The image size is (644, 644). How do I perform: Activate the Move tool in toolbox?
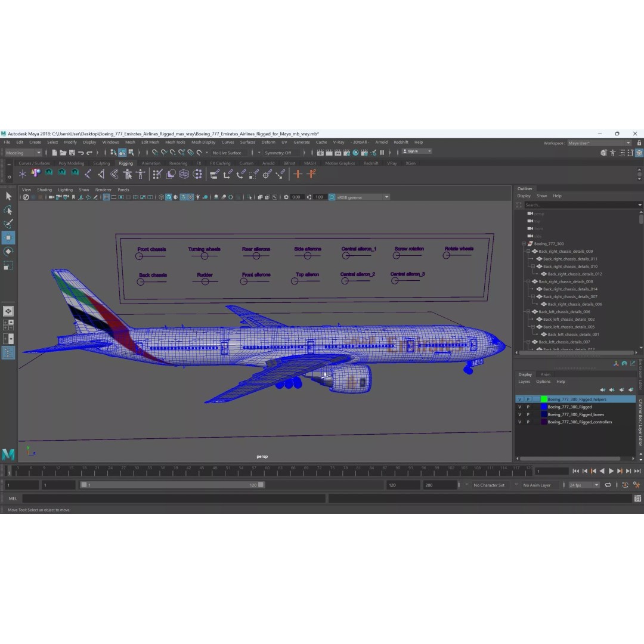point(8,238)
